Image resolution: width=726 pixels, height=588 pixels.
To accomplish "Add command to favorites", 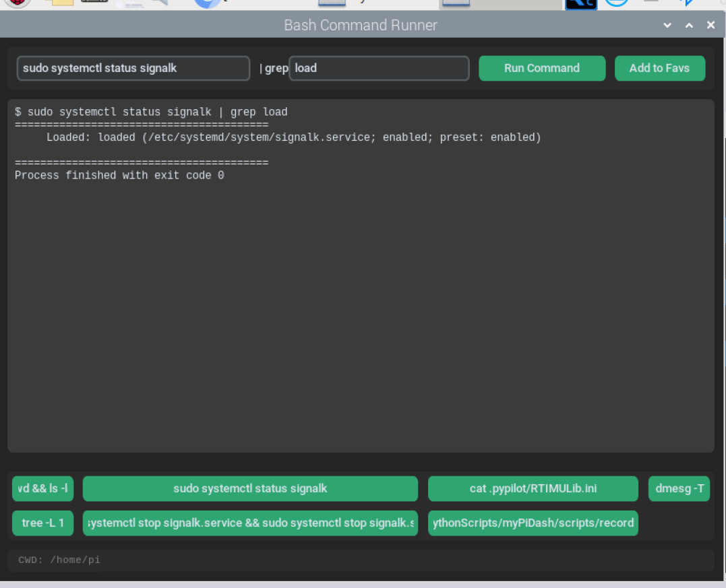I will 660,69.
